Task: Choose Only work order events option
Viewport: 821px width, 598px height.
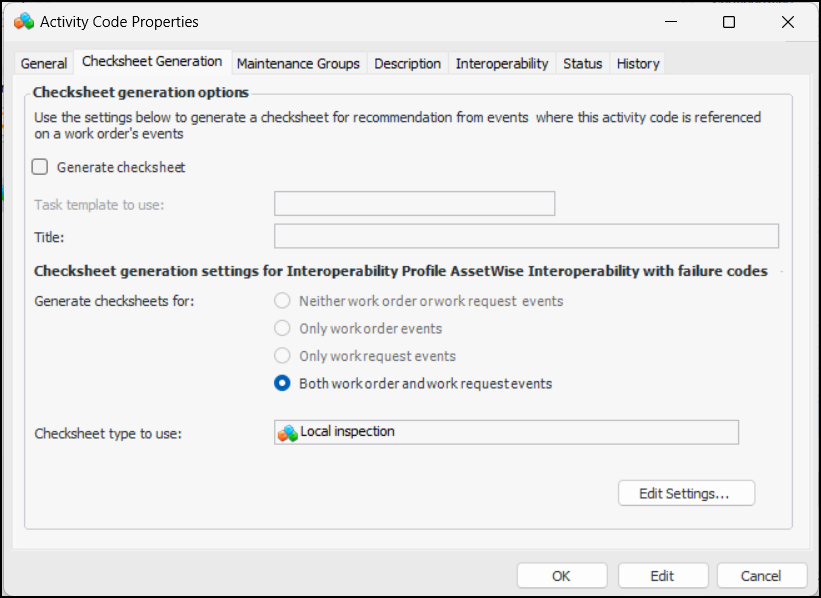Action: pyautogui.click(x=283, y=329)
